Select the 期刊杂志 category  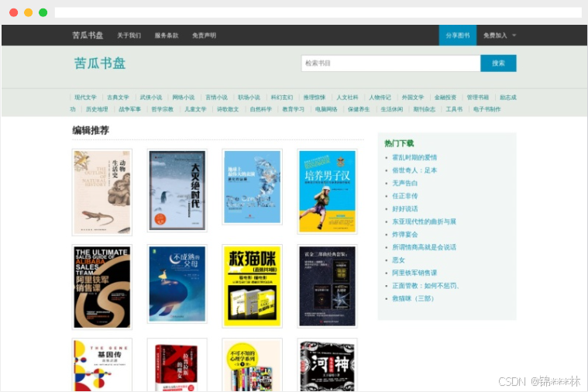point(425,109)
